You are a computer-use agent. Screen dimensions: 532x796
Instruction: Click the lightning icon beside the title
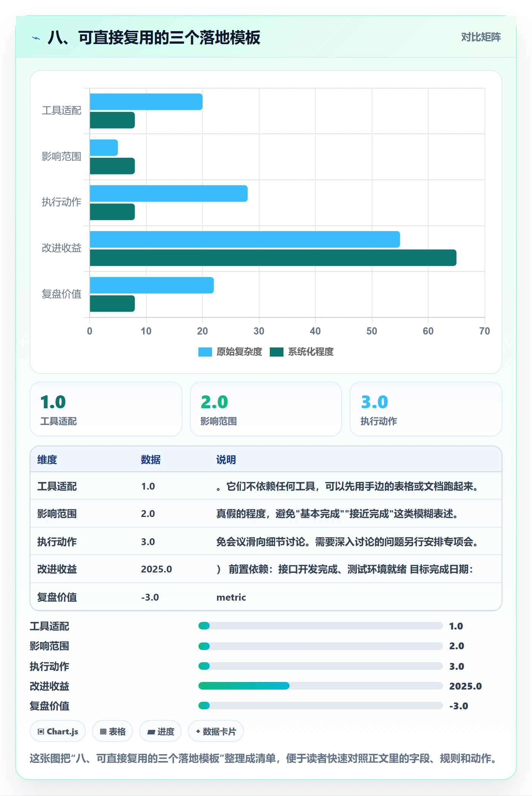[36, 38]
